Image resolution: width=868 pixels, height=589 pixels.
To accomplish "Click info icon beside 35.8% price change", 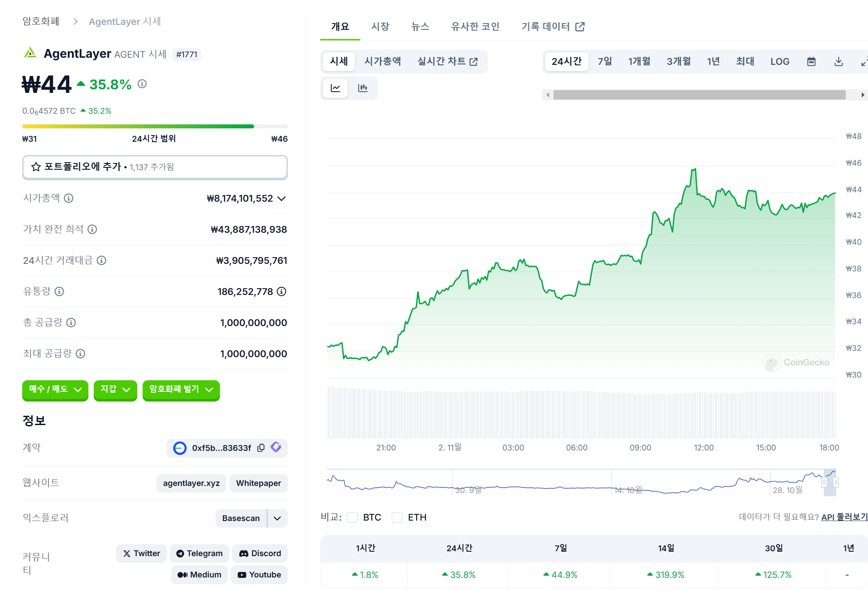I will 142,84.
